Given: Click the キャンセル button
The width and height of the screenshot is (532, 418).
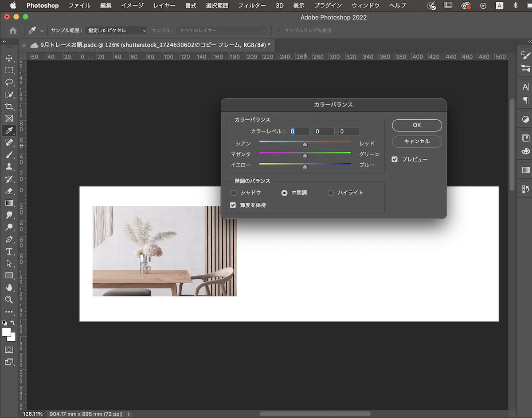Looking at the screenshot, I should pyautogui.click(x=416, y=142).
